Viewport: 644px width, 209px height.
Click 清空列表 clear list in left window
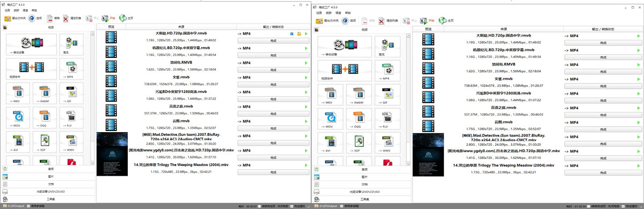coord(72,18)
